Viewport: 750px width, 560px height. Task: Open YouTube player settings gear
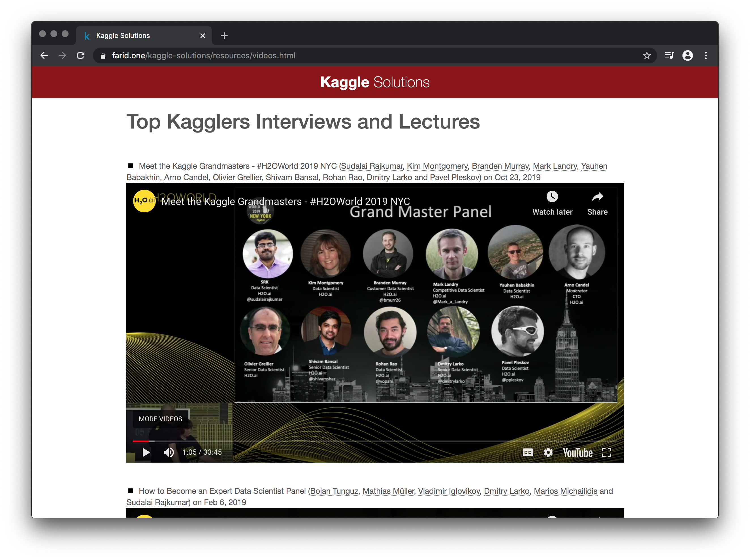click(548, 452)
